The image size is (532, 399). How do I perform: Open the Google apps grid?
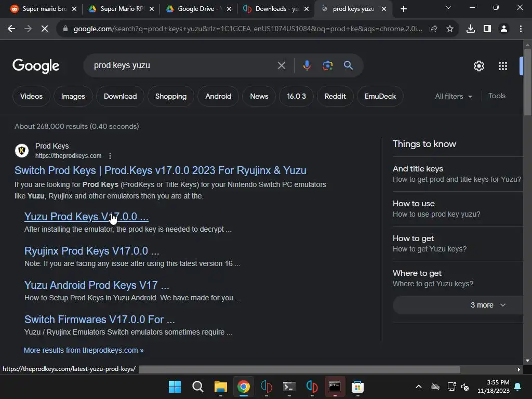[503, 66]
